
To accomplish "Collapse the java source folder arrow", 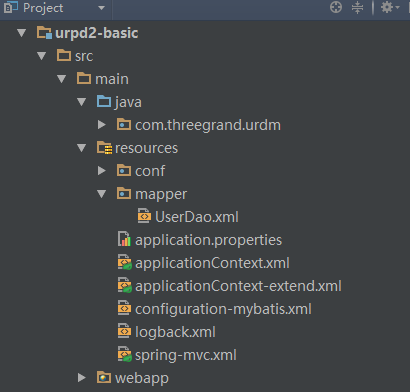I will tap(82, 102).
